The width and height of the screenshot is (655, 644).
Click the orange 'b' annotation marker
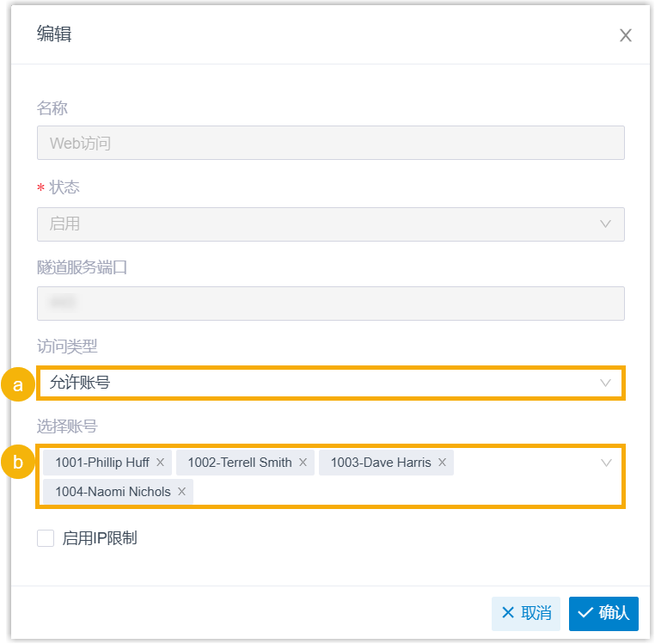click(17, 463)
